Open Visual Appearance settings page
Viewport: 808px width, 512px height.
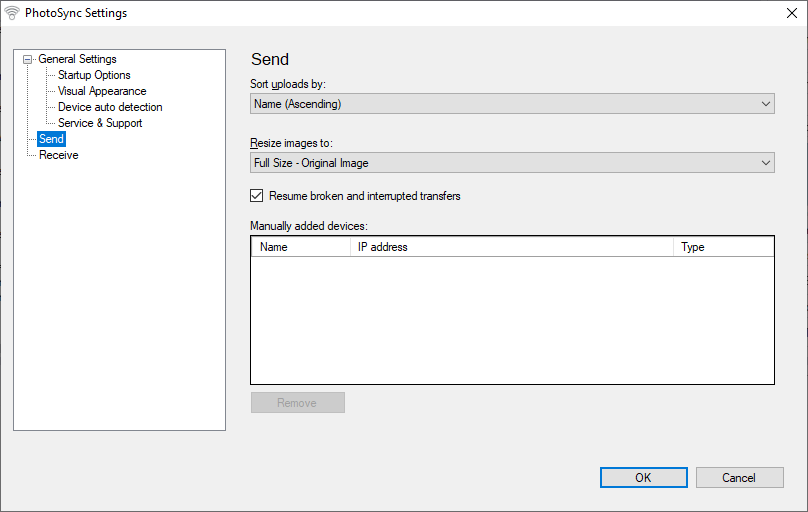coord(102,91)
